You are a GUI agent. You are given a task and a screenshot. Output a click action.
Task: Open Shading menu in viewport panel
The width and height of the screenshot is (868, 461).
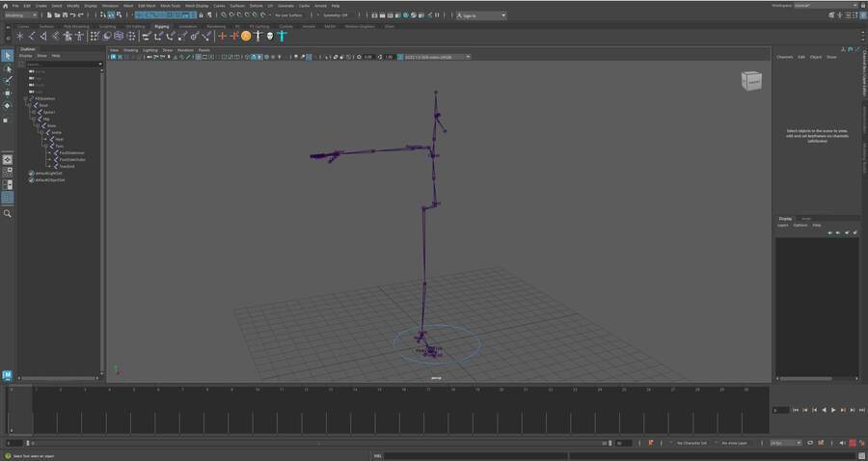pos(130,49)
